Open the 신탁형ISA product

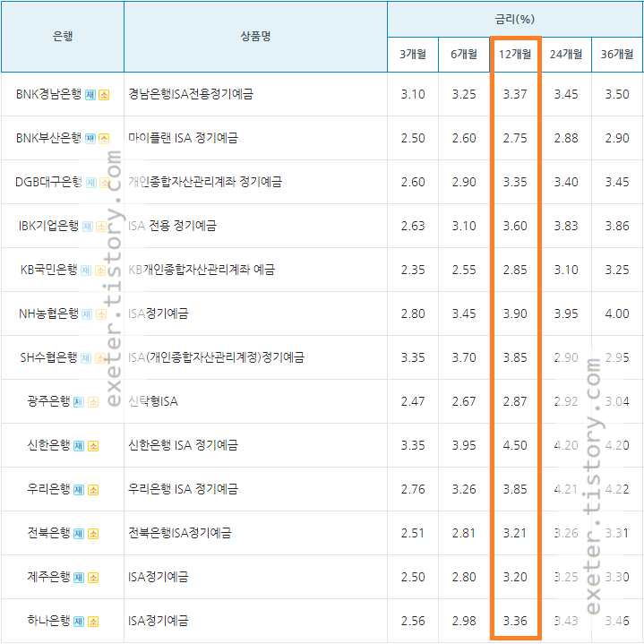point(153,401)
